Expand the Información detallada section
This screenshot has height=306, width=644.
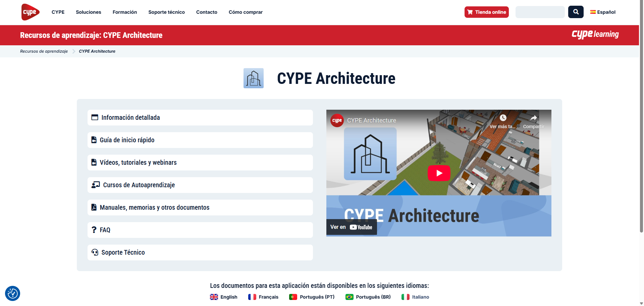[x=200, y=117]
